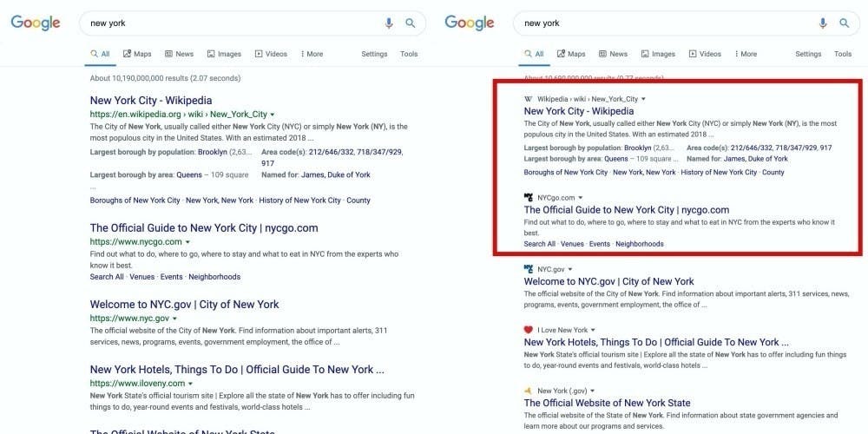Viewport: 868px width, 434px height.
Task: Click 'County' sitelink on left page
Action: (x=358, y=201)
